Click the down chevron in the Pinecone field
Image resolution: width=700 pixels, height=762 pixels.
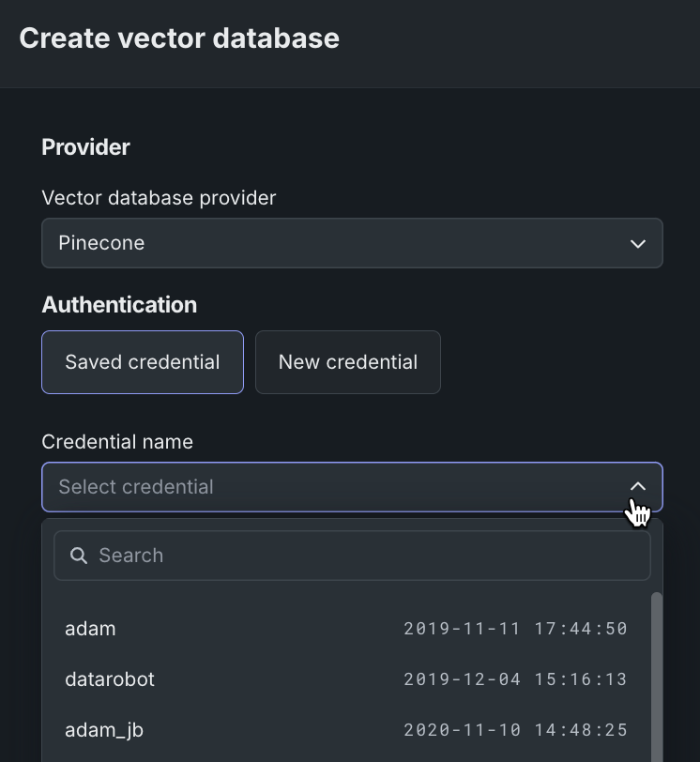point(638,244)
